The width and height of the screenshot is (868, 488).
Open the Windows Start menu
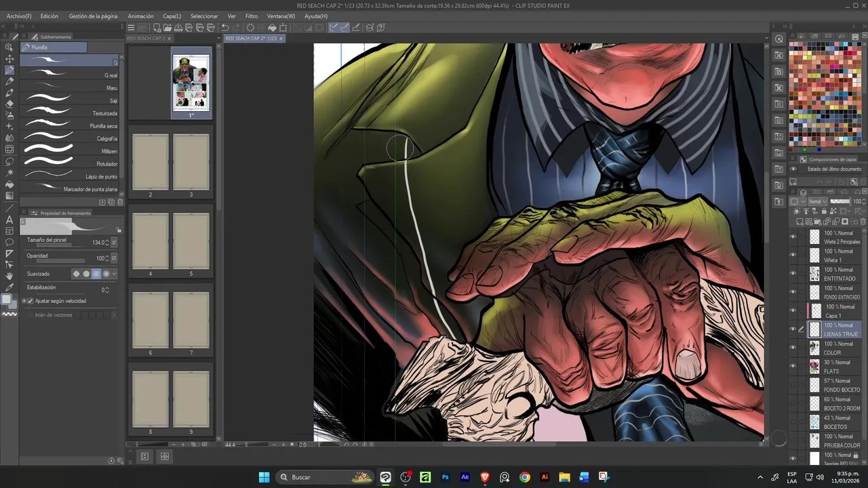pyautogui.click(x=264, y=477)
